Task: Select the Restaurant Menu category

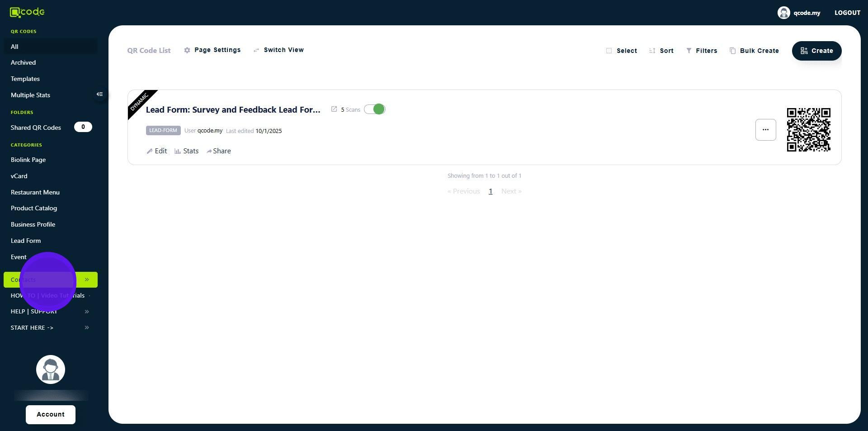Action: click(35, 192)
